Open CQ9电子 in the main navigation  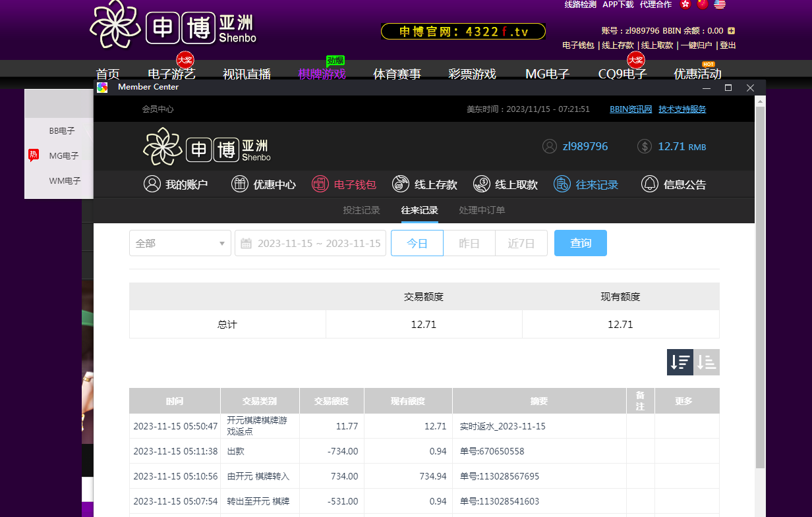click(623, 74)
